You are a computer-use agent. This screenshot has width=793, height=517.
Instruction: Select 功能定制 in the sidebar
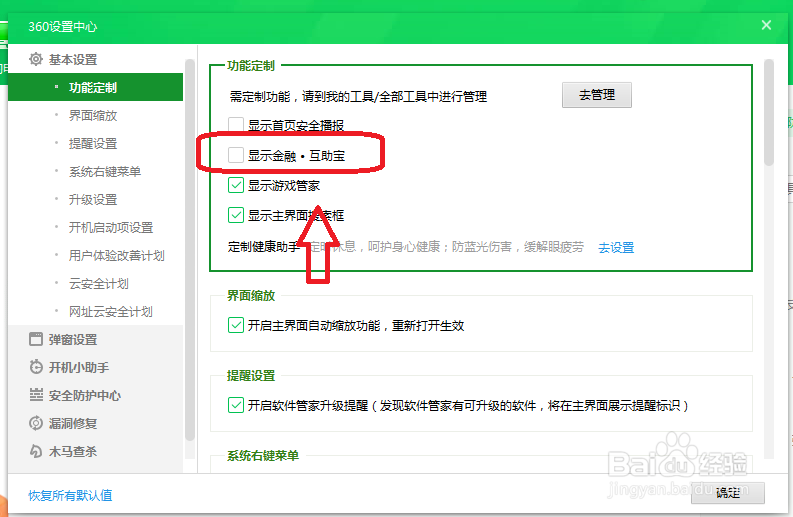click(x=96, y=87)
